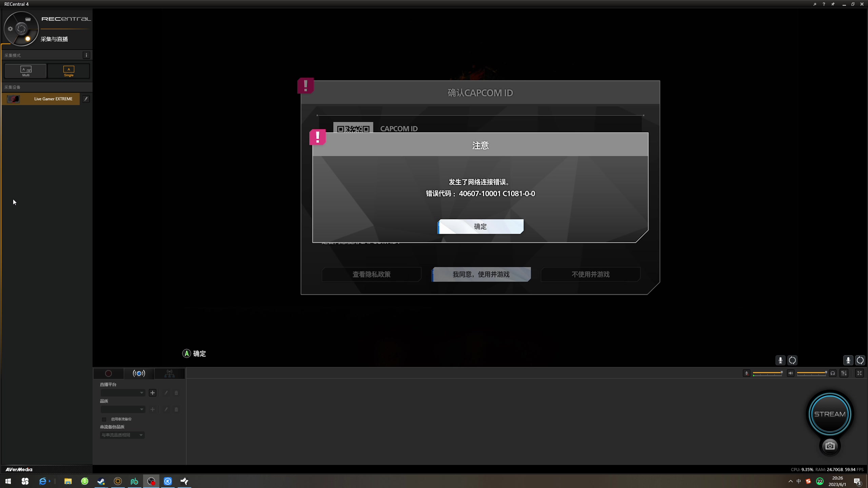Switch to the multi-stream tab

[170, 373]
